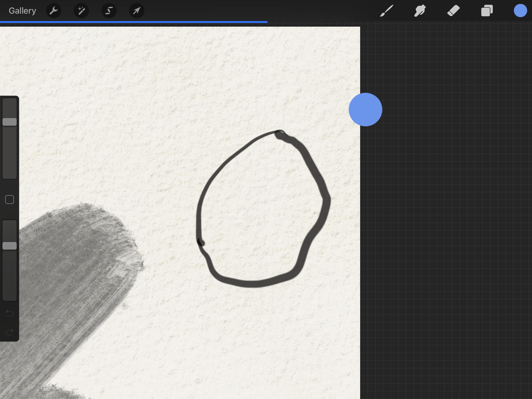
Task: Open the active color picker in the toolbar
Action: point(520,11)
